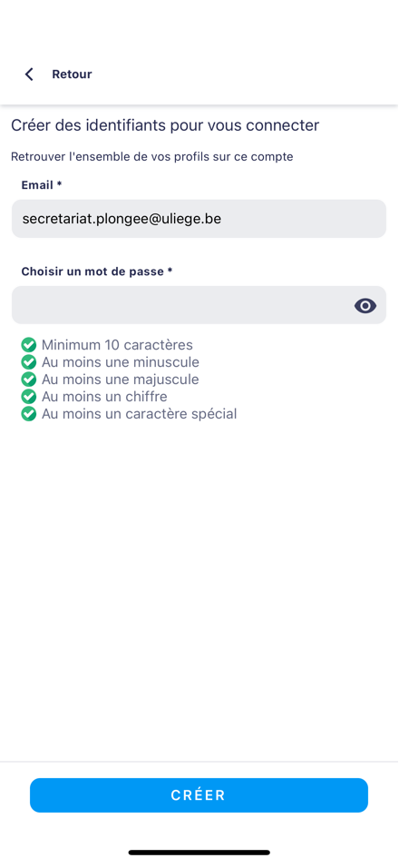The width and height of the screenshot is (399, 868).
Task: Tap the green check beside Au moins un chiffre
Action: coord(29,397)
